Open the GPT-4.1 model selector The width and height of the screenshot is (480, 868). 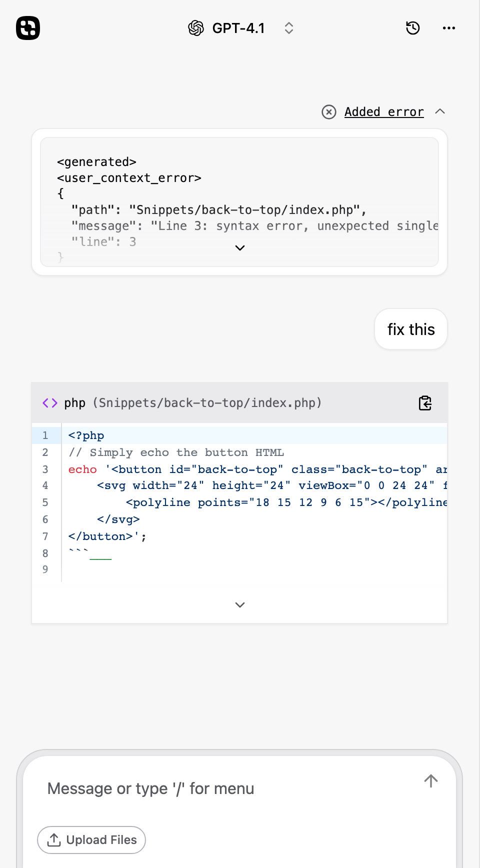pos(240,28)
